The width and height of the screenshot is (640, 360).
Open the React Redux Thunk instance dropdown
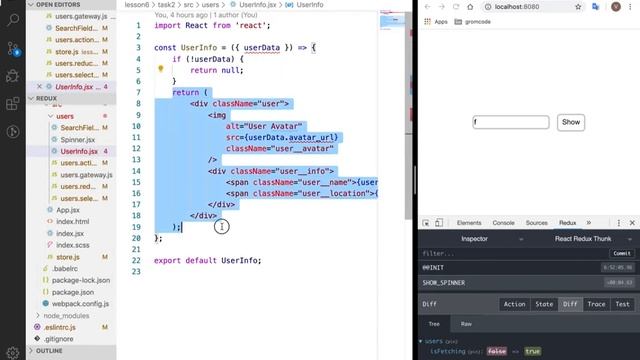583,239
